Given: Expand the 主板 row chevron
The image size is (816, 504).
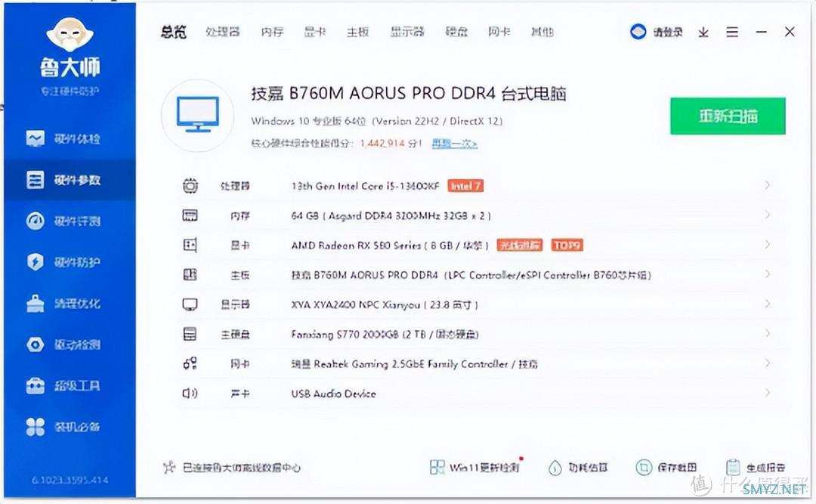Looking at the screenshot, I should click(x=767, y=274).
